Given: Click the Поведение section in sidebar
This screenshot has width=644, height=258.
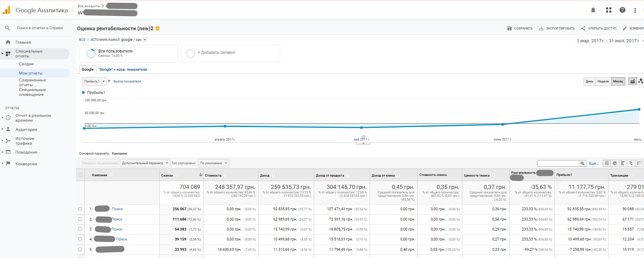Looking at the screenshot, I should click(26, 152).
